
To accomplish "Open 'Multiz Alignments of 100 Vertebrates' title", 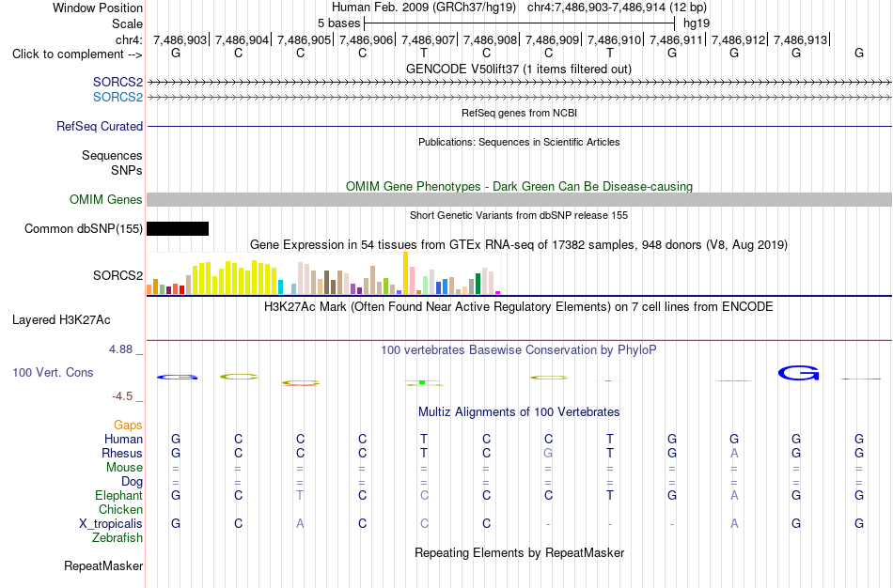I will (519, 412).
